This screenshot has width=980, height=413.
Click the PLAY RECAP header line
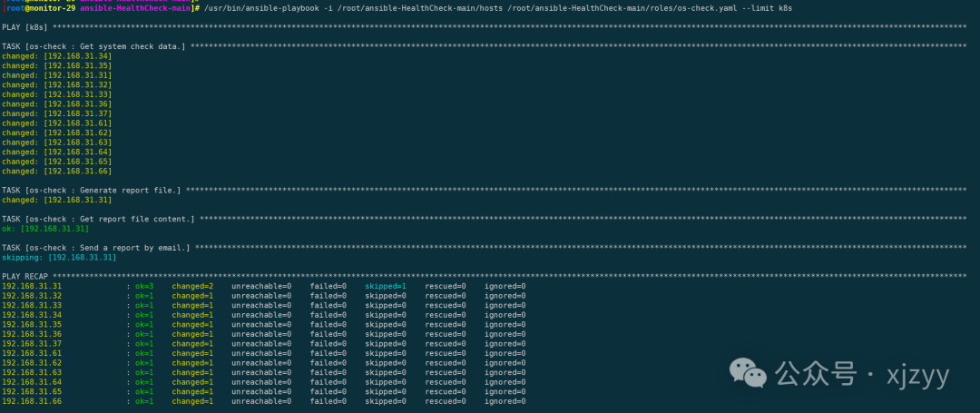pyautogui.click(x=485, y=276)
